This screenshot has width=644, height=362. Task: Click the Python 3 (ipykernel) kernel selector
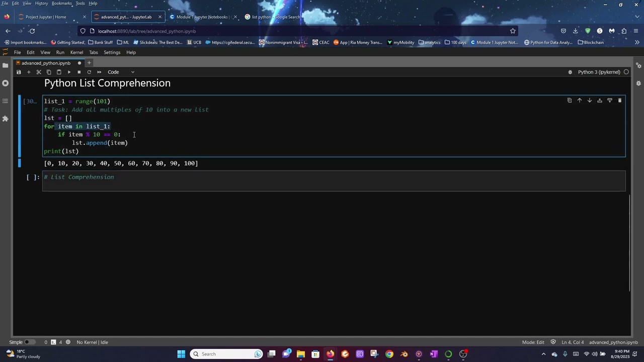point(599,72)
